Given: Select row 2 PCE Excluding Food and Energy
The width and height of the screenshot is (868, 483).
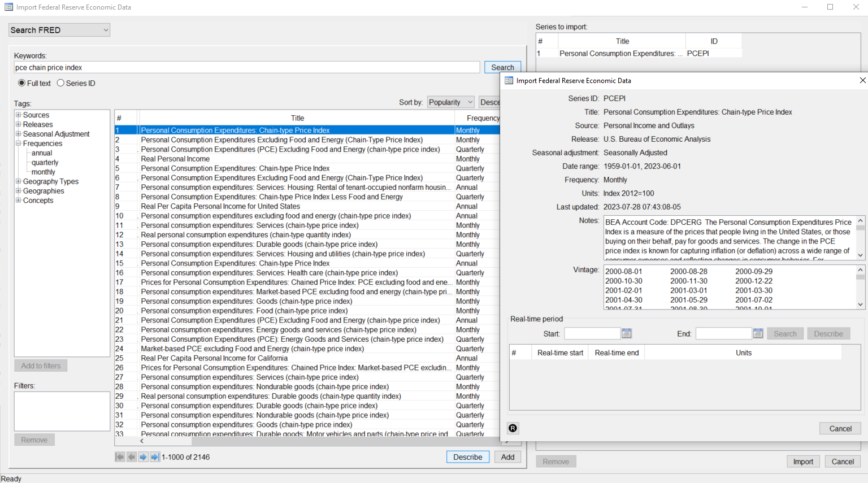Looking at the screenshot, I should [x=307, y=140].
